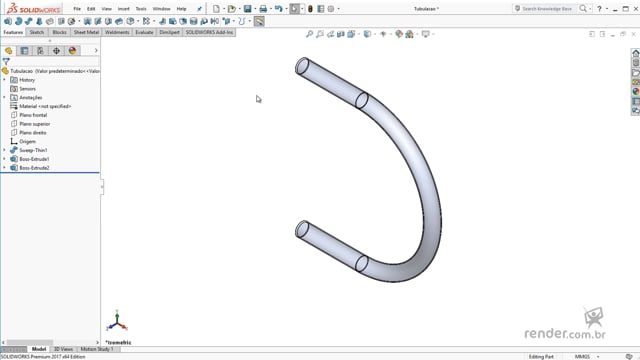The height and width of the screenshot is (360, 640).
Task: Switch to the Sheet Metal tab
Action: click(x=86, y=32)
